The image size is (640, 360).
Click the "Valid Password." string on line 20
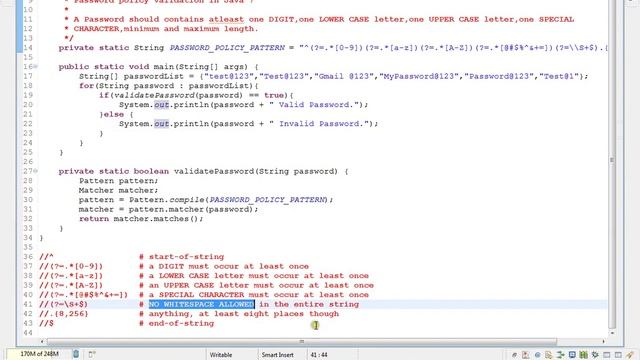pos(314,105)
